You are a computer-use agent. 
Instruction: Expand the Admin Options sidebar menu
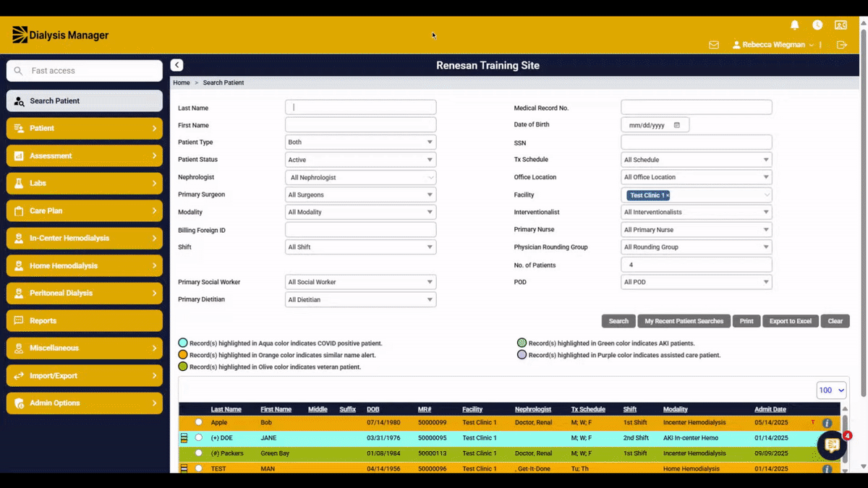point(85,403)
